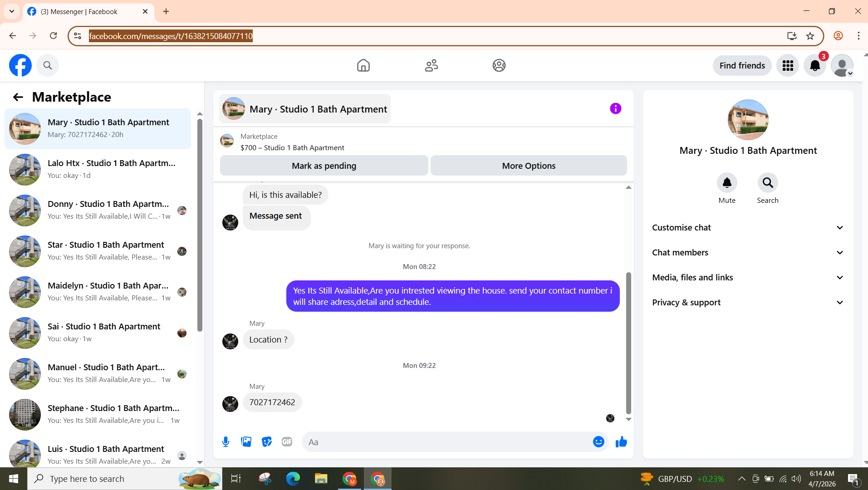Open Mary Studio 1 Bath Apartment chat header
This screenshot has height=490, width=868.
click(x=305, y=109)
